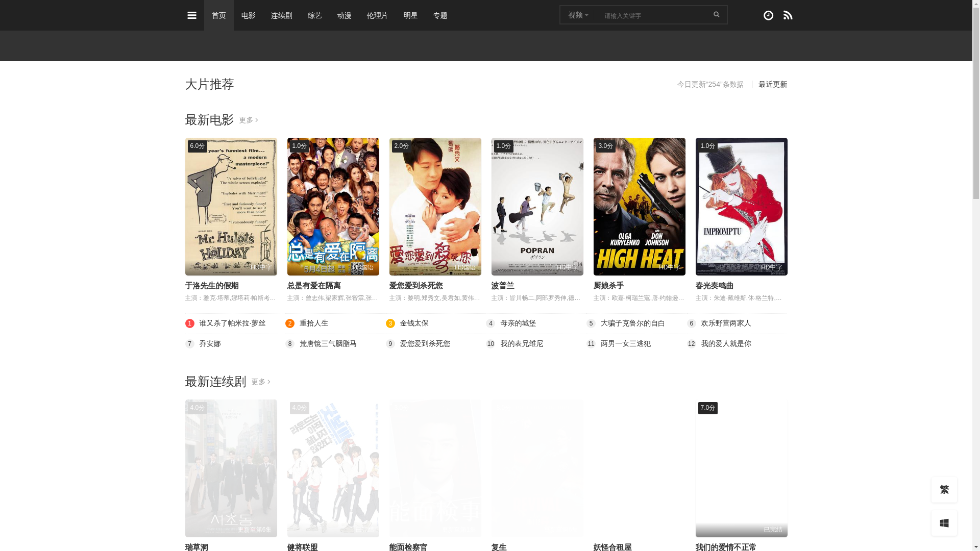Viewport: 980px width, 551px height.
Task: Open the 复生 series poster
Action: (537, 468)
